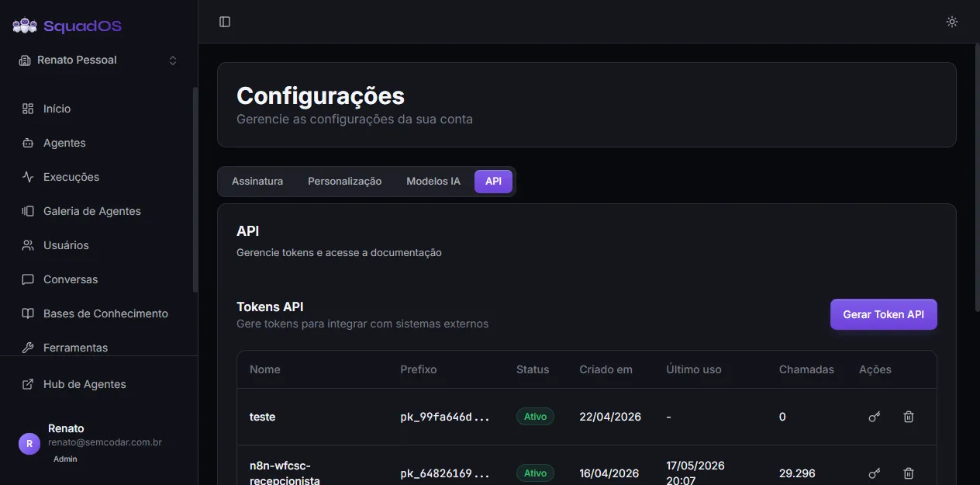Click the Último uso column header
980x485 pixels.
coord(694,369)
